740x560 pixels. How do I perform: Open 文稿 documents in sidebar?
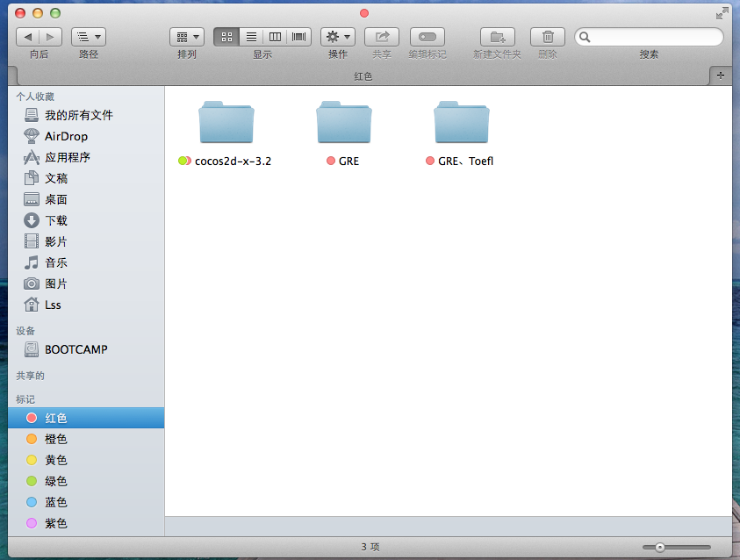coord(86,178)
